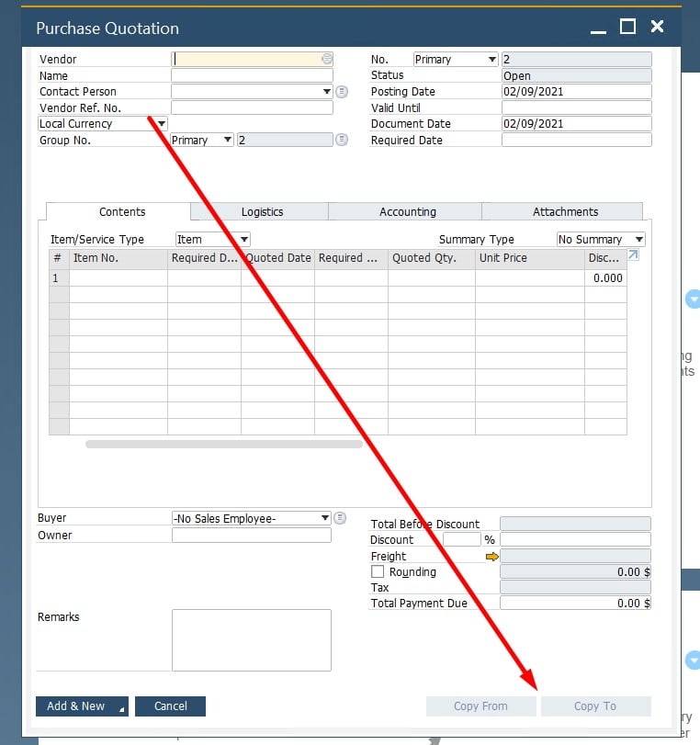Click the Cancel button
This screenshot has height=745, width=700.
pos(170,706)
